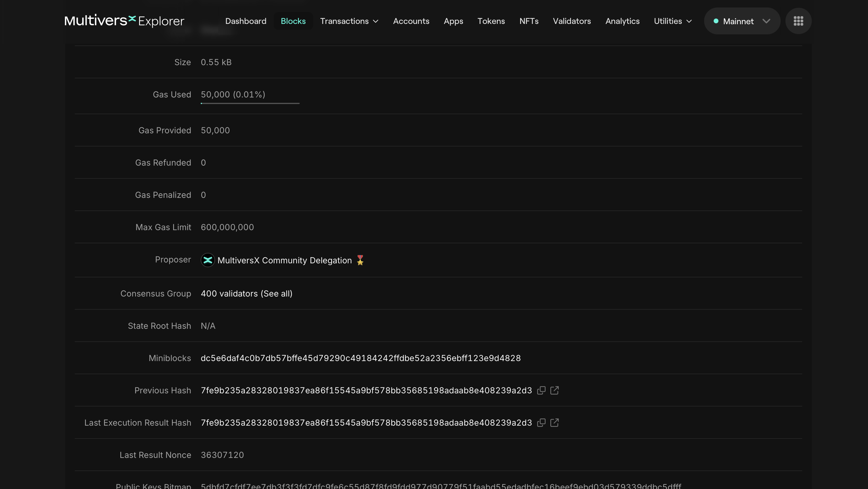Click Gas Used value 50,000 (0.01%)

coord(233,94)
